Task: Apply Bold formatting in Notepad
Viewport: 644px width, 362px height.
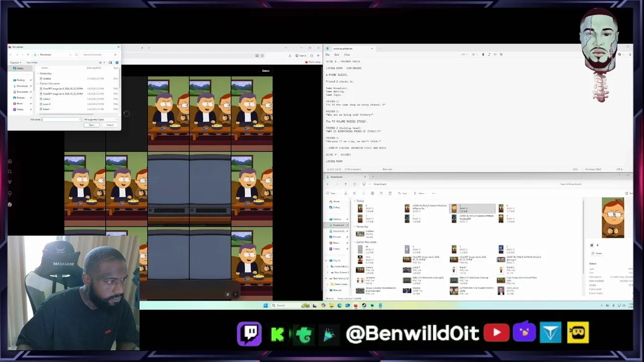Action: (x=483, y=54)
